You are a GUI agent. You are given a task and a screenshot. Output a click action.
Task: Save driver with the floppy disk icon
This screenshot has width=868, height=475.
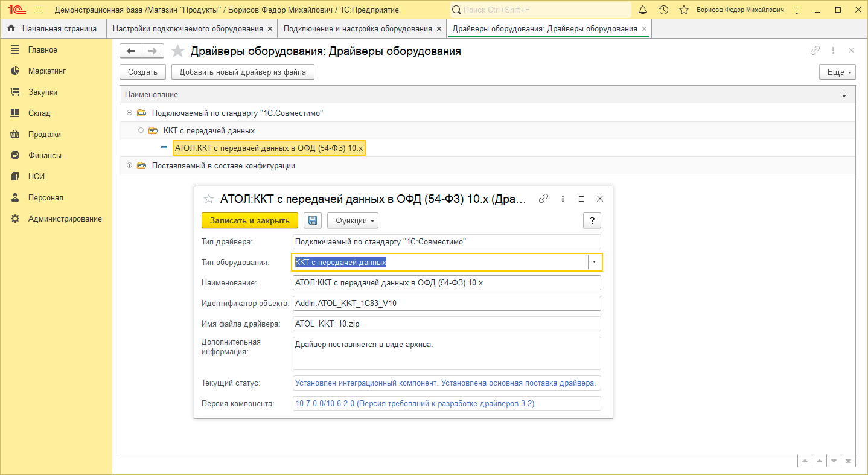coord(312,220)
